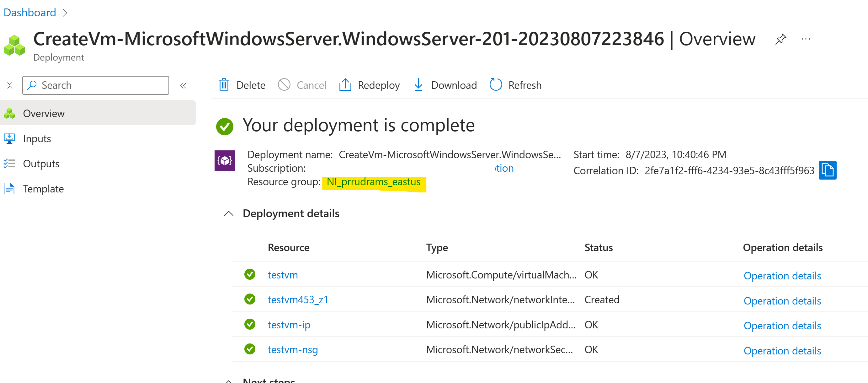
Task: Click the Download label in the toolbar
Action: (454, 85)
